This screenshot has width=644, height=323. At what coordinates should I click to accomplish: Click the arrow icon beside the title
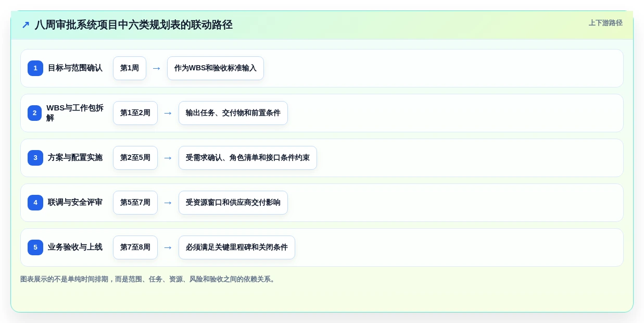[26, 25]
